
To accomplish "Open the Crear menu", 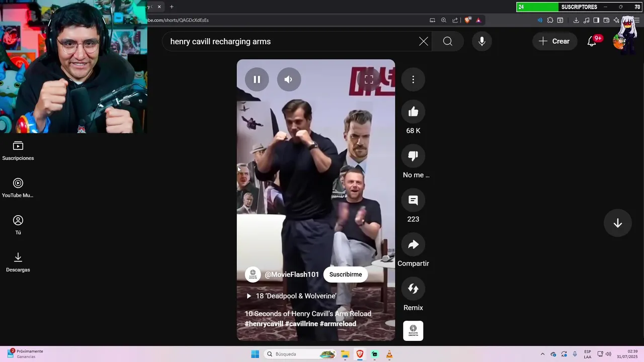I will [554, 41].
